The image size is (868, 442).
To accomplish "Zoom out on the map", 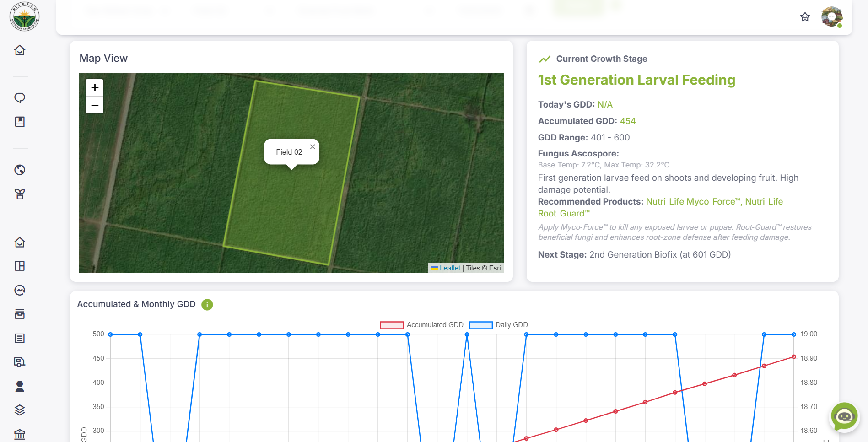I will tap(95, 105).
